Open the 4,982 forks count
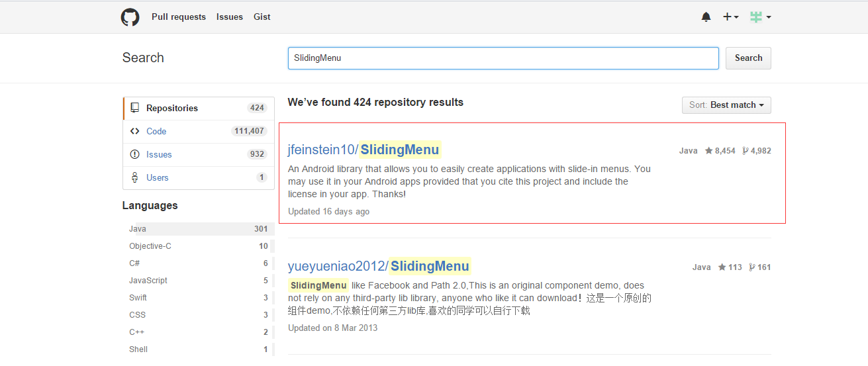Screen dimensions: 868x366 [x=761, y=151]
